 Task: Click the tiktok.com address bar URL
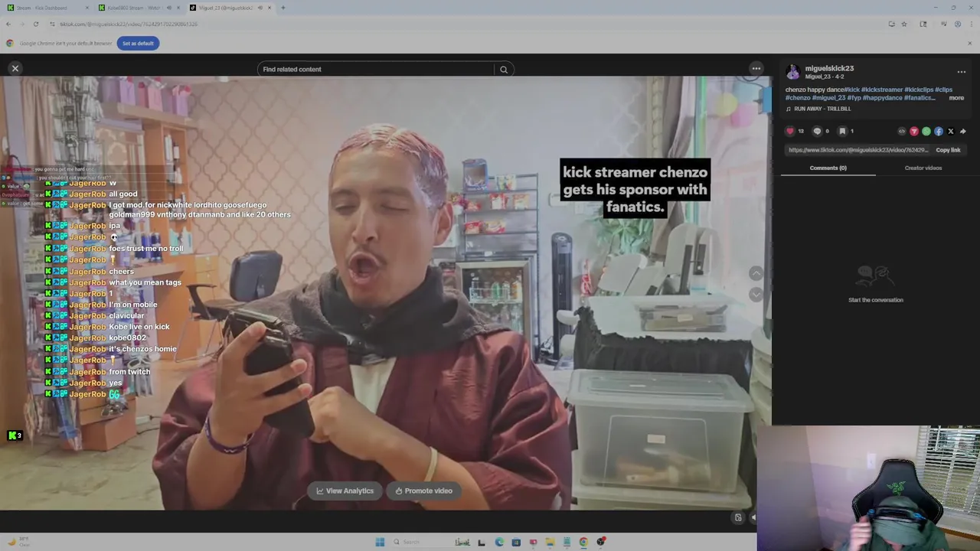129,24
